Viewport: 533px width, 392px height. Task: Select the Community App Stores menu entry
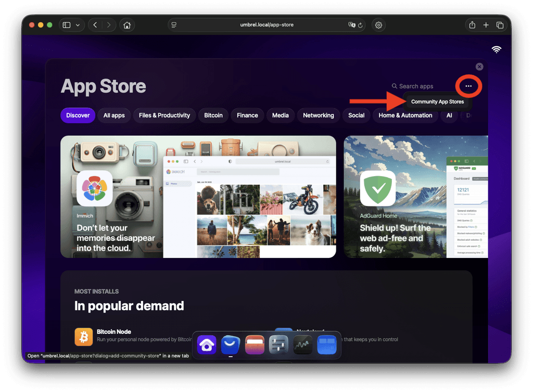pos(438,102)
